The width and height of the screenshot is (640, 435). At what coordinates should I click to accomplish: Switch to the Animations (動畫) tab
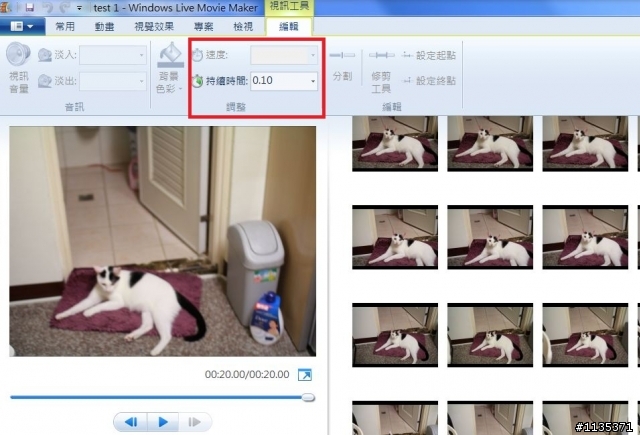(104, 27)
